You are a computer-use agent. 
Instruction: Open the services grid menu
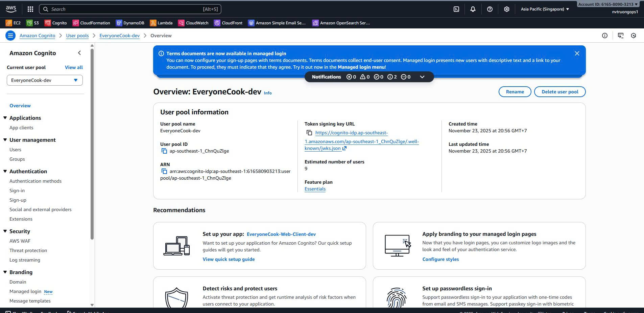30,9
